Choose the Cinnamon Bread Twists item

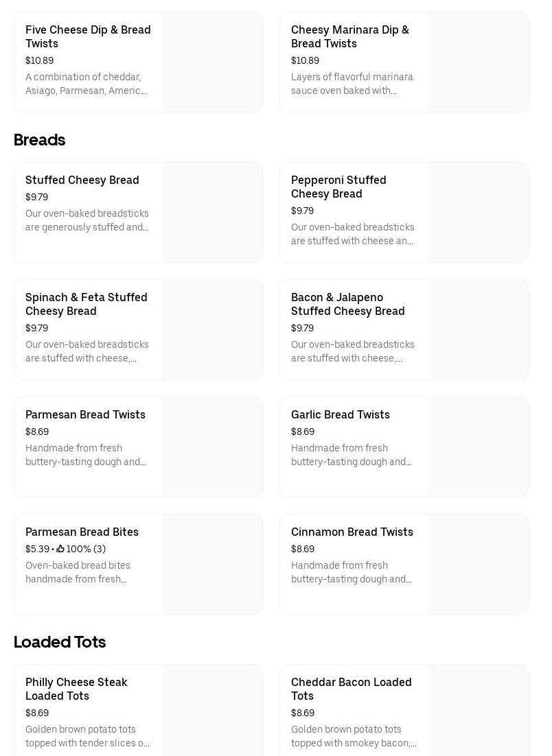coord(352,532)
